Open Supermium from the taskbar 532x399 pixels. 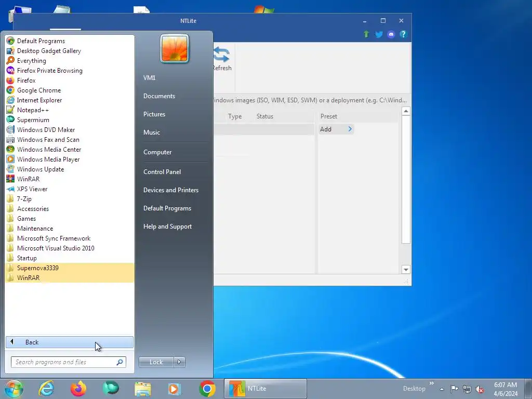[111, 389]
